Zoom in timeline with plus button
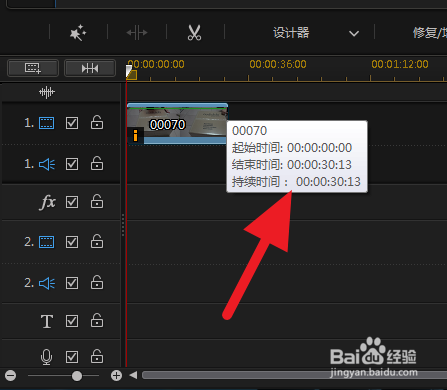Screen dimensions: 447x390 tap(116, 376)
